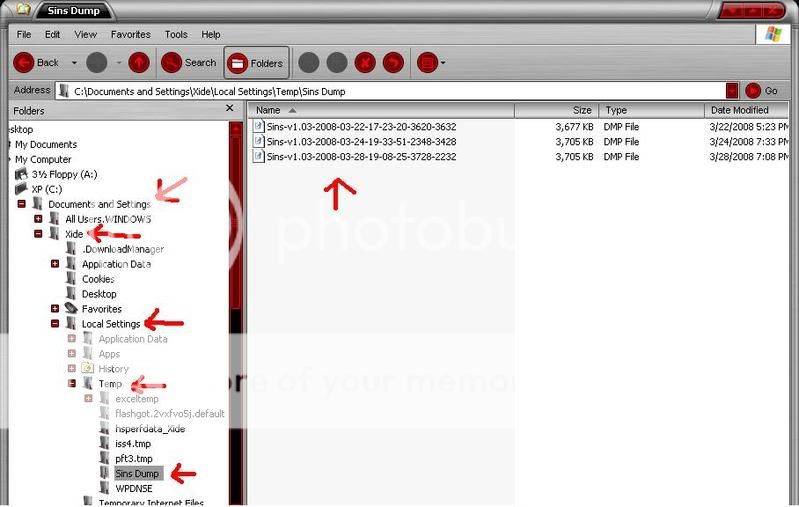Open the Views dropdown arrow
The height and width of the screenshot is (507, 799).
coord(443,63)
